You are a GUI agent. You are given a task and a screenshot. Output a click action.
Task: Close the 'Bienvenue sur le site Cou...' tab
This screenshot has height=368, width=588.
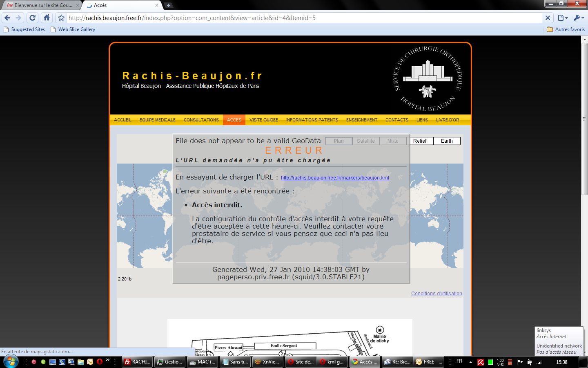click(x=78, y=5)
